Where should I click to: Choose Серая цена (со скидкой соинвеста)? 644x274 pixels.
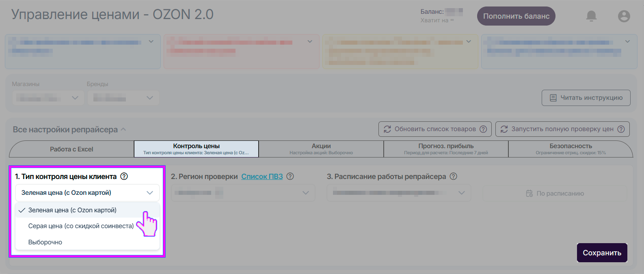click(x=87, y=226)
